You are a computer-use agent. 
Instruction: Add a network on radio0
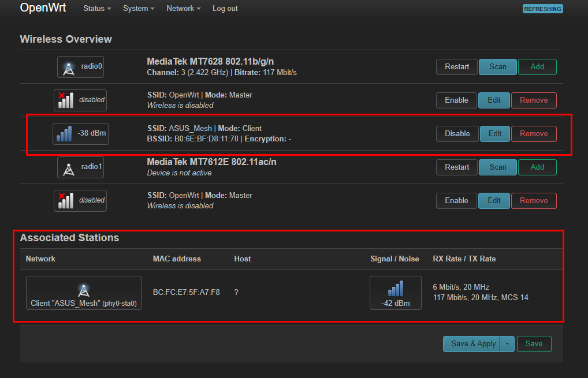tap(537, 67)
